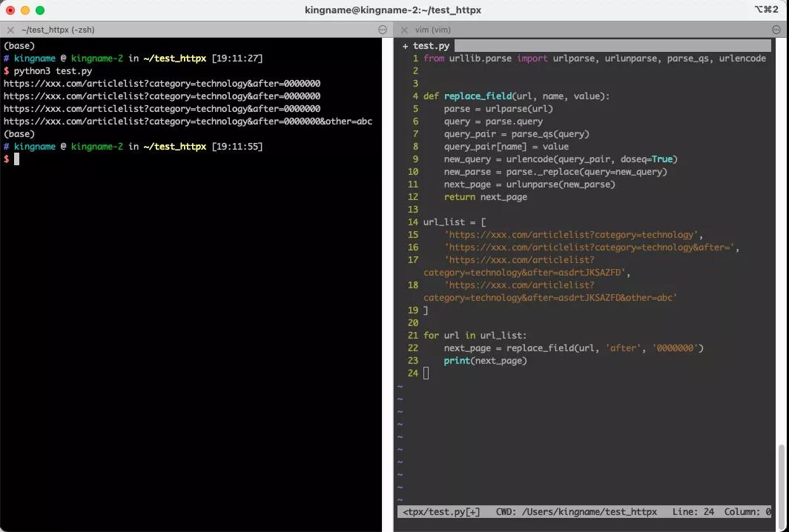
Task: Click the '+' modified marker before test.py
Action: pos(405,46)
